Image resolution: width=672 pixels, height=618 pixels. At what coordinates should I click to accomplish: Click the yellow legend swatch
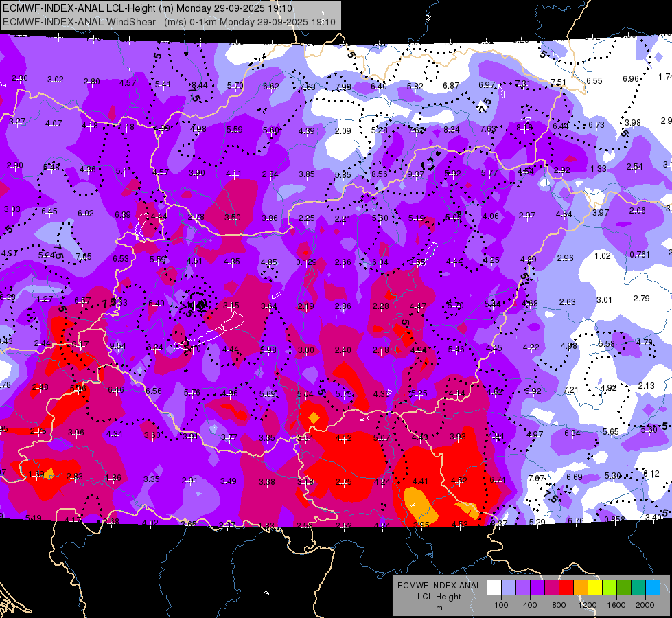595,588
